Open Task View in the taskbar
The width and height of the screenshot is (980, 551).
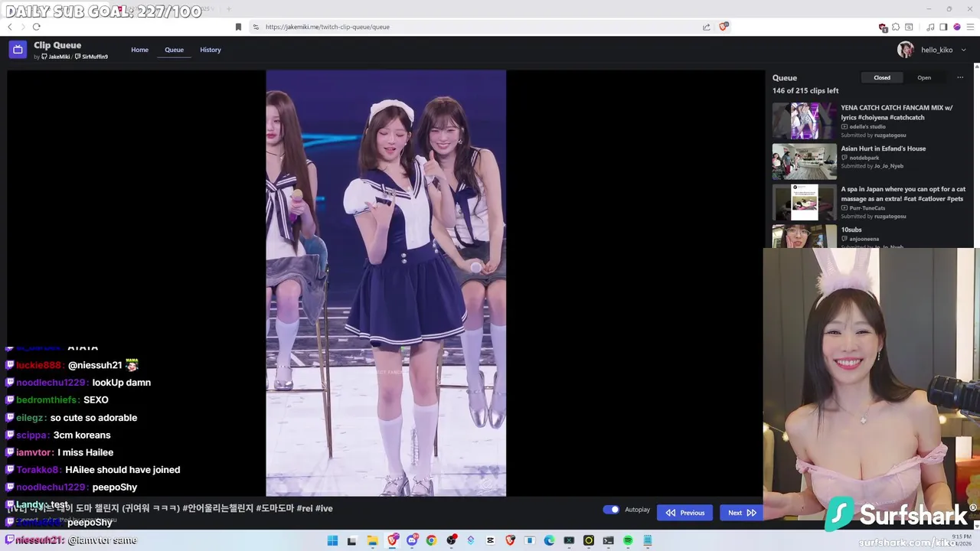pyautogui.click(x=352, y=541)
